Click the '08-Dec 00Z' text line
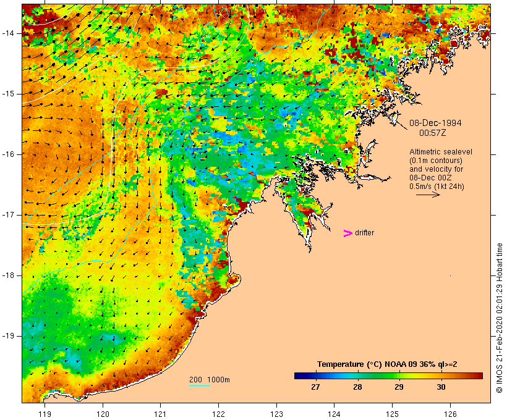 tap(431, 178)
